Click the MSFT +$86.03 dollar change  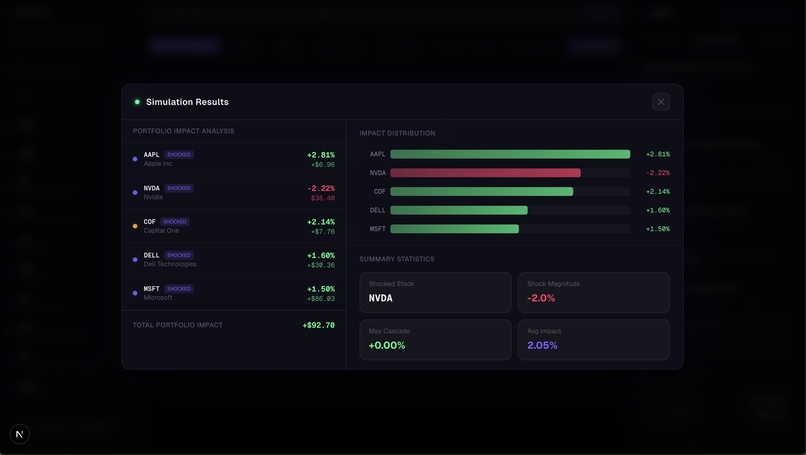pyautogui.click(x=321, y=299)
